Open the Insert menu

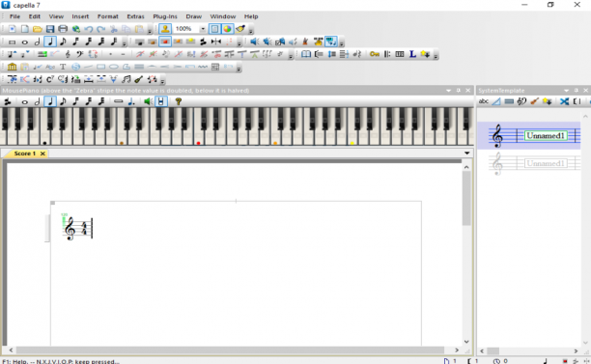80,16
